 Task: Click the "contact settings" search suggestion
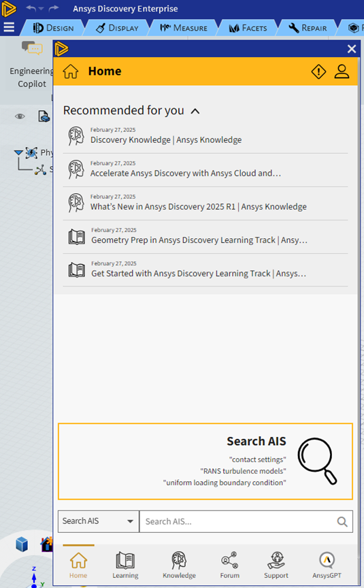pos(258,459)
